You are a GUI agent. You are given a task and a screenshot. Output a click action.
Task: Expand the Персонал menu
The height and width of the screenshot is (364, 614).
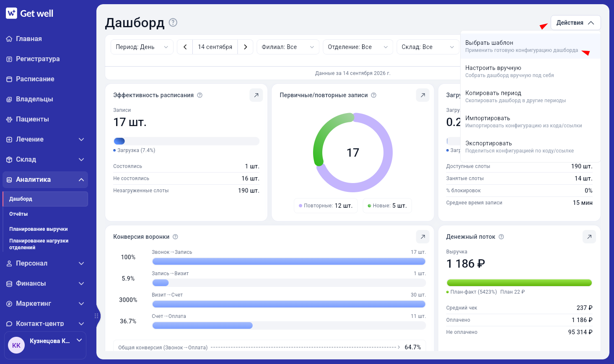click(x=45, y=263)
